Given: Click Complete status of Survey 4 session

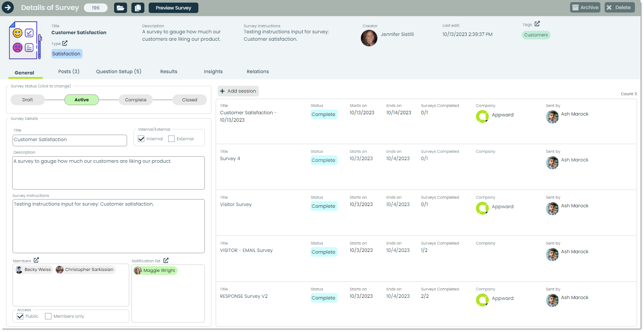Looking at the screenshot, I should point(324,160).
